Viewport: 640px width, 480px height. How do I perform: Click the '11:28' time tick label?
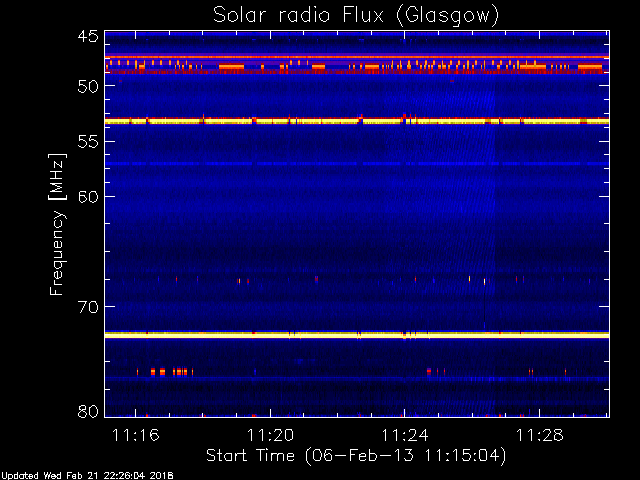click(x=540, y=435)
